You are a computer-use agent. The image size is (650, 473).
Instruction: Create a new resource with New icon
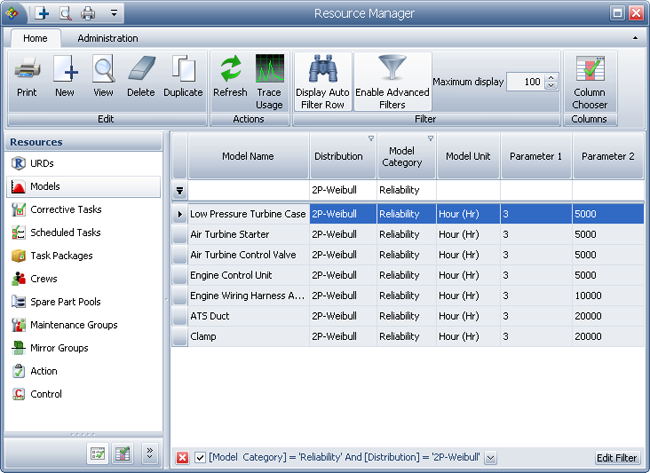click(x=65, y=77)
